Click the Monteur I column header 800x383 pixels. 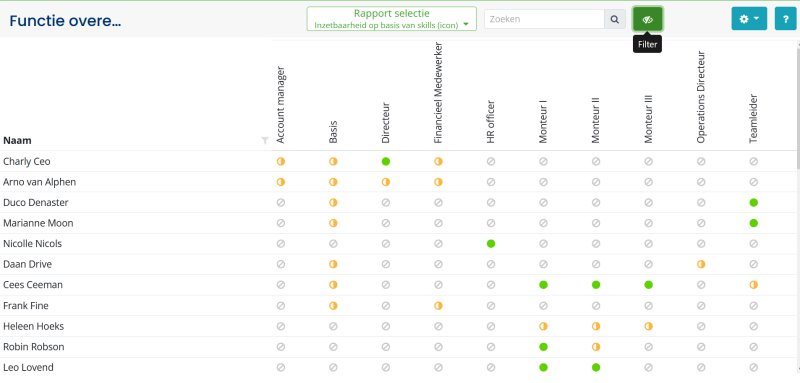[543, 121]
